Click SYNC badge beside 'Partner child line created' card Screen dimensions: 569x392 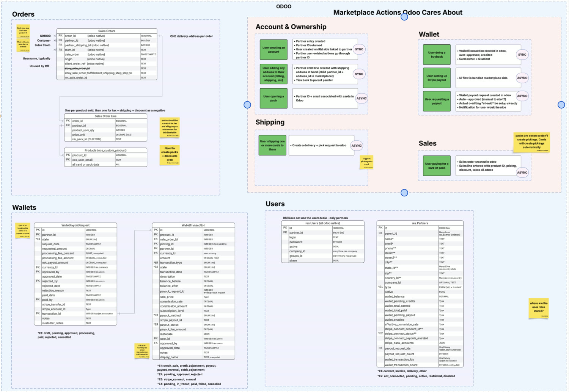point(359,74)
